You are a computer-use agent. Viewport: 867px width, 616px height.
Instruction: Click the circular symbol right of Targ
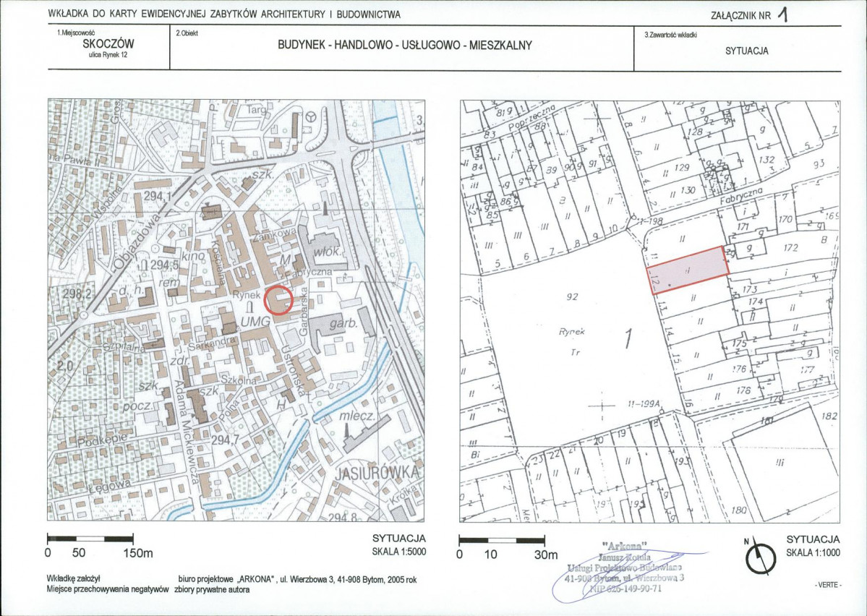point(311,116)
